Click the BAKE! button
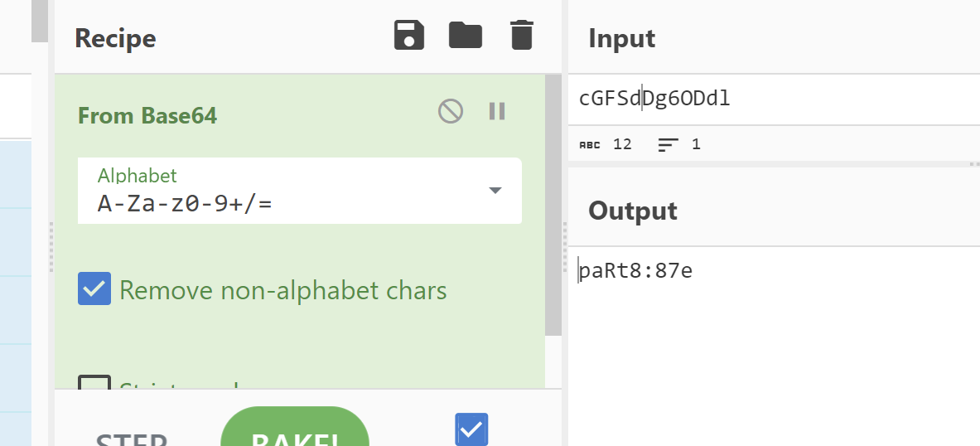 (295, 427)
